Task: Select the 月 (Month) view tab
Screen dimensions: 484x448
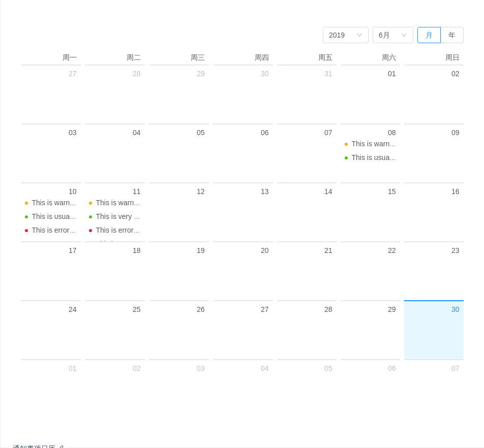Action: 429,35
